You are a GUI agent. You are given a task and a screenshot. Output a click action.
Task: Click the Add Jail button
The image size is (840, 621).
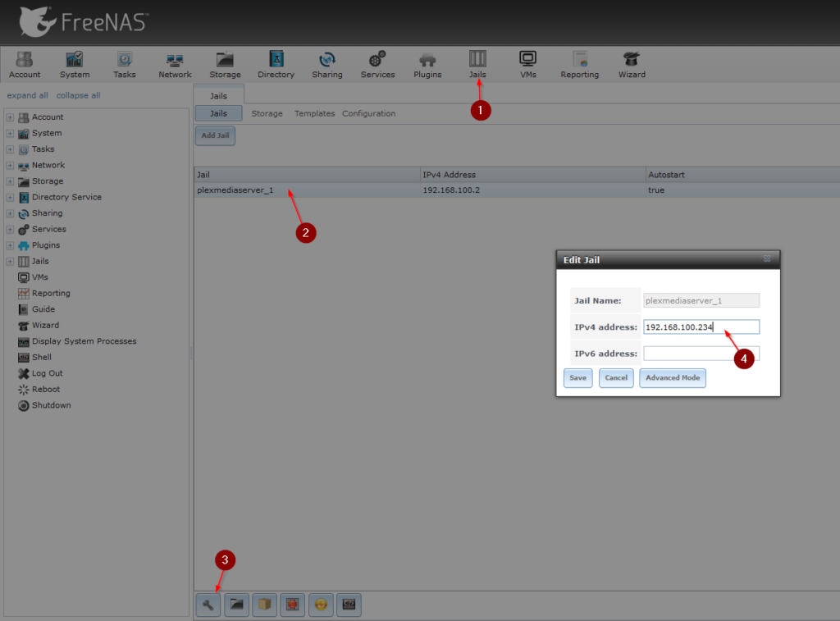pyautogui.click(x=214, y=135)
